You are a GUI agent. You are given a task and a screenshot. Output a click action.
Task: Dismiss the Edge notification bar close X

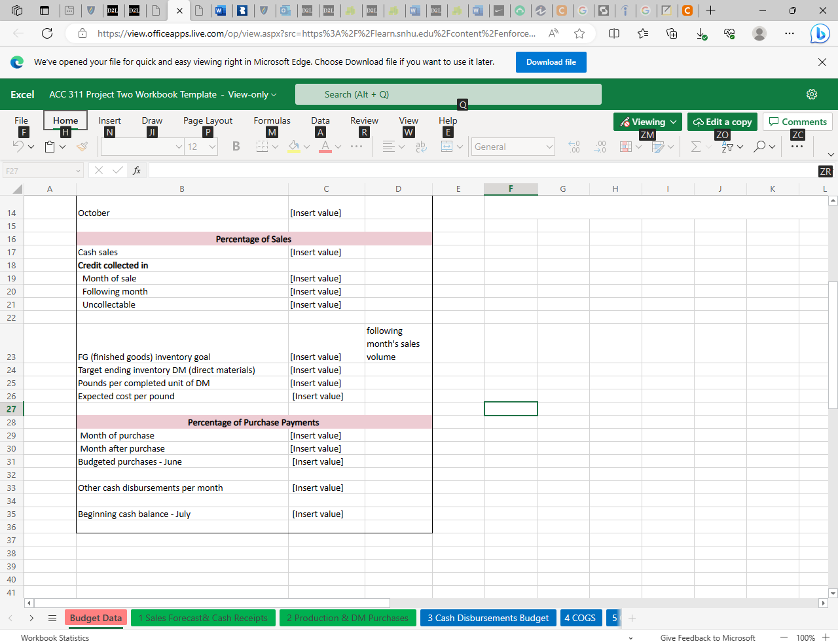822,62
